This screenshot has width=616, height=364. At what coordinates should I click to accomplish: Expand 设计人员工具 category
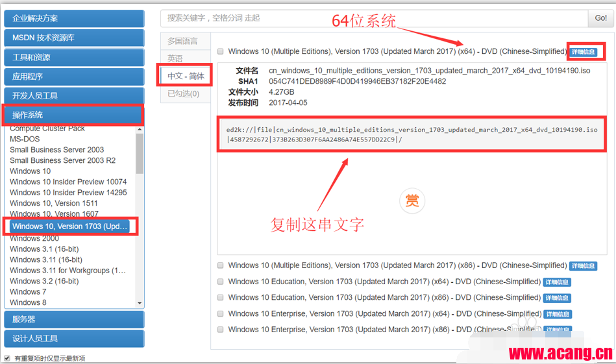click(x=74, y=339)
